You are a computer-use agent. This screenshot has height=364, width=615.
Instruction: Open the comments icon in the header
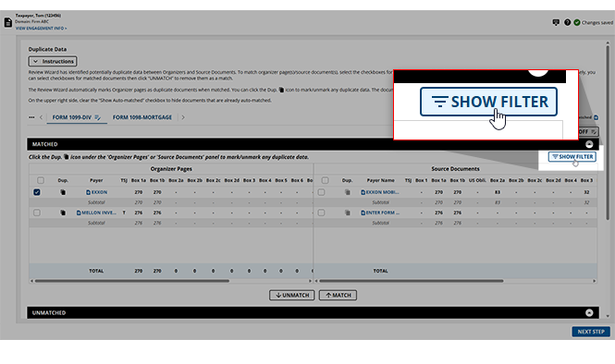pyautogui.click(x=556, y=22)
